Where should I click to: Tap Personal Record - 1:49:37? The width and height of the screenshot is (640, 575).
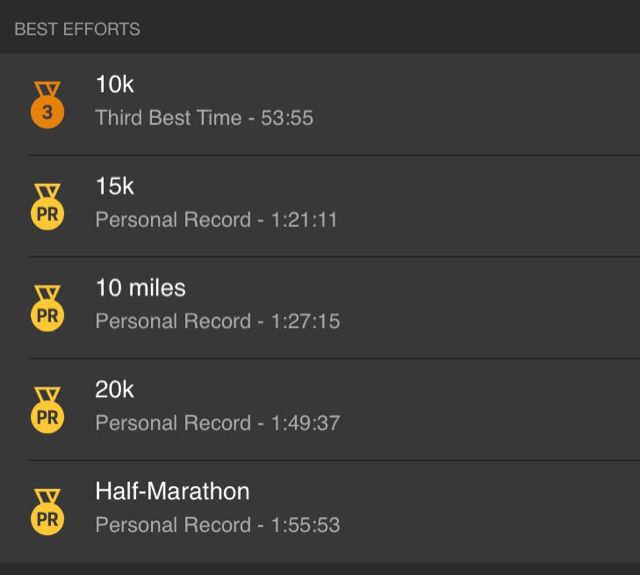pos(218,423)
